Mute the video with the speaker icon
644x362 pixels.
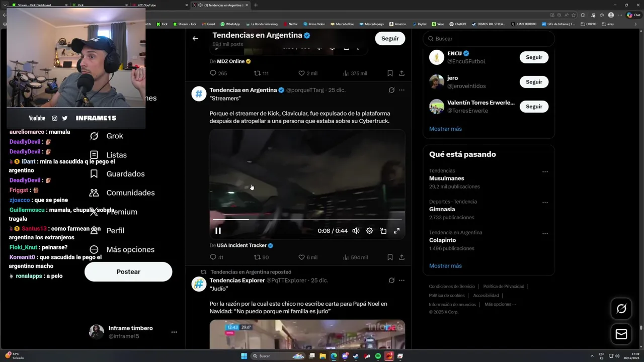[356, 231]
